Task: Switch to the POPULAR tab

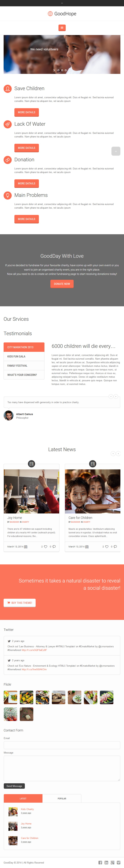Action: click(62, 798)
